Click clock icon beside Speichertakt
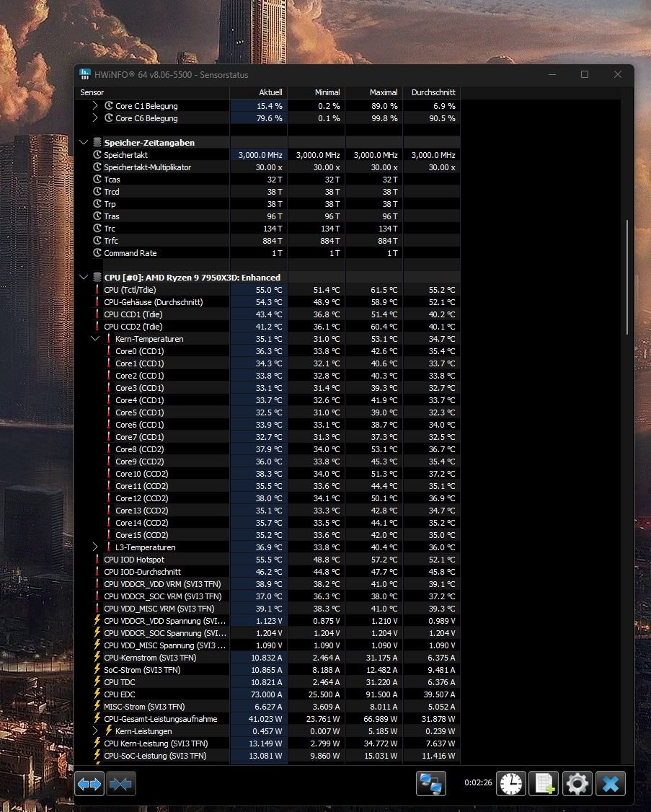651x812 pixels. (x=97, y=155)
